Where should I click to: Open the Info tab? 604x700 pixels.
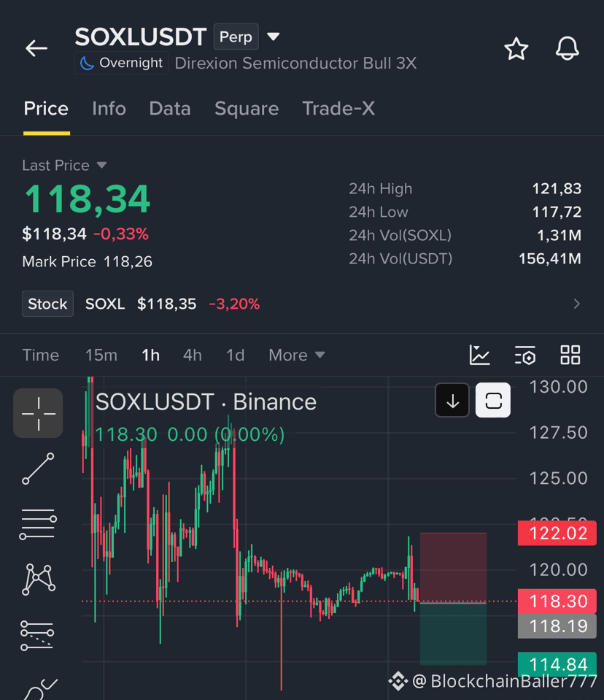109,109
